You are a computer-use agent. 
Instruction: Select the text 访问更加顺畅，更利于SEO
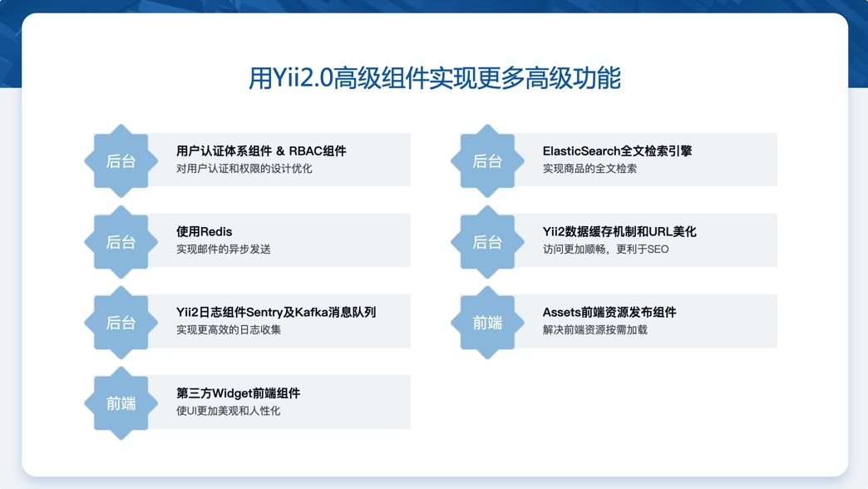click(605, 249)
